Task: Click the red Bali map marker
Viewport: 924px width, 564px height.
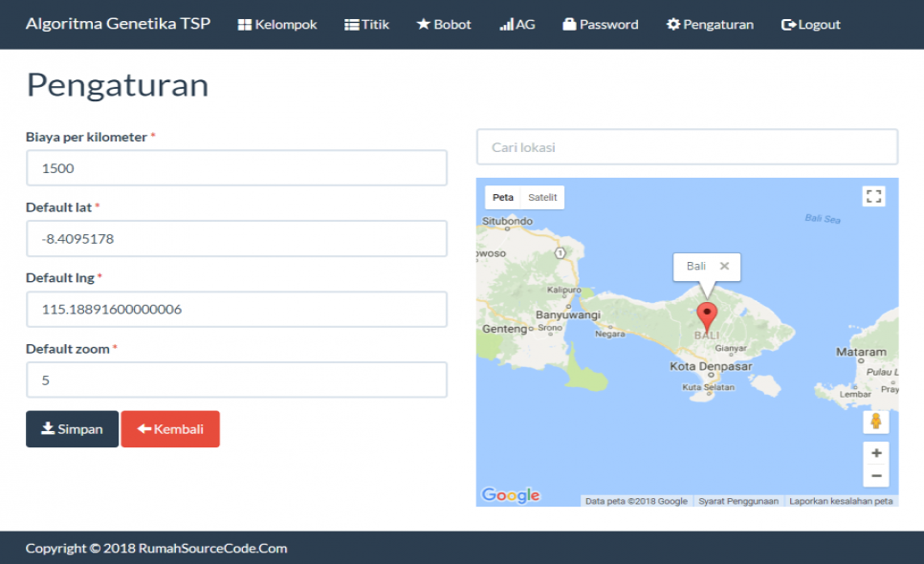Action: click(x=707, y=311)
